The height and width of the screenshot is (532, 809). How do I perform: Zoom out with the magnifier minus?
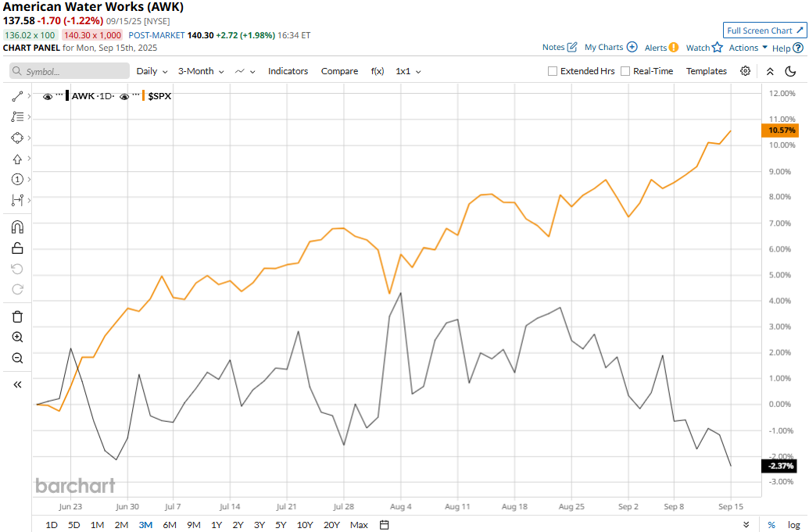17,358
